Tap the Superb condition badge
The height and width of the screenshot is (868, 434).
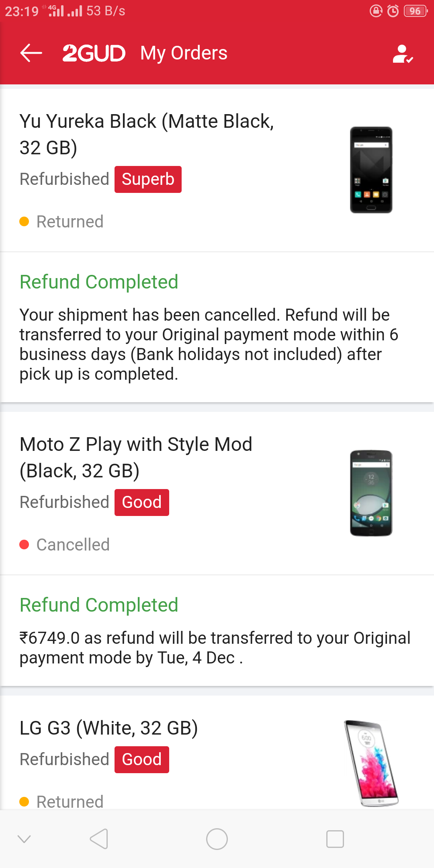click(148, 179)
